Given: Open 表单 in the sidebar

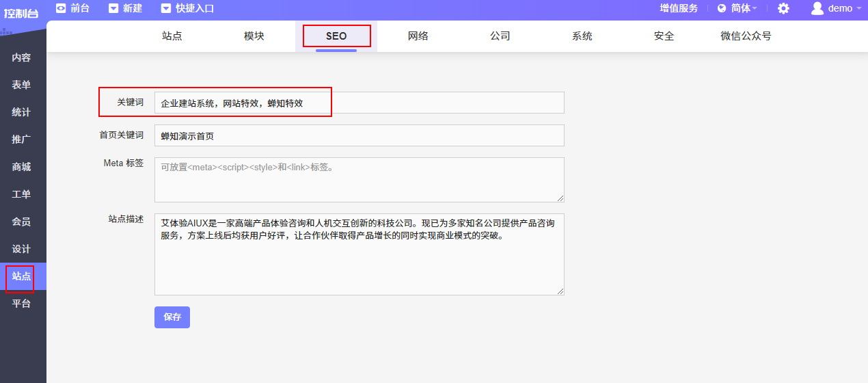Looking at the screenshot, I should (x=22, y=85).
